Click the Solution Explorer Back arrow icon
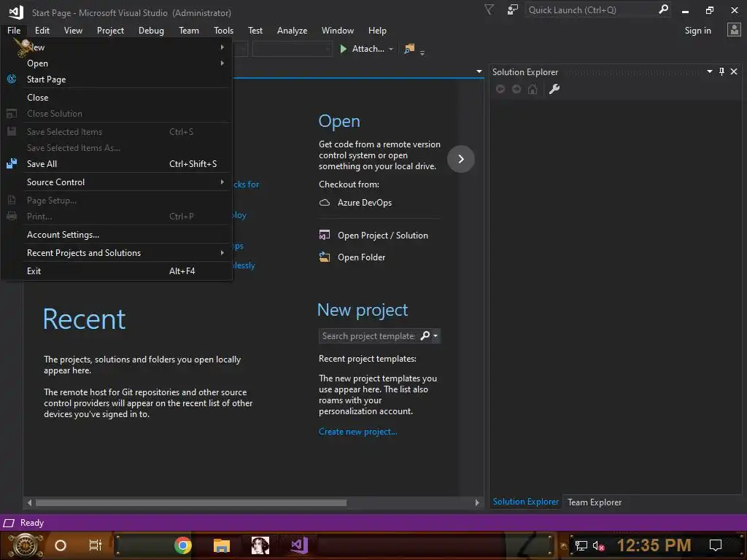 [500, 89]
